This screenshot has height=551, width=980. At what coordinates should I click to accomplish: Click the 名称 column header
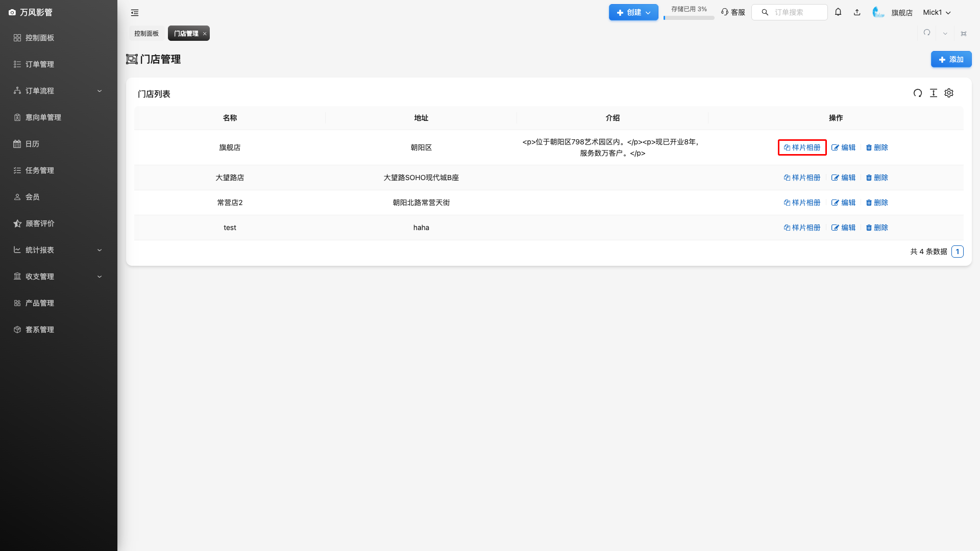230,118
